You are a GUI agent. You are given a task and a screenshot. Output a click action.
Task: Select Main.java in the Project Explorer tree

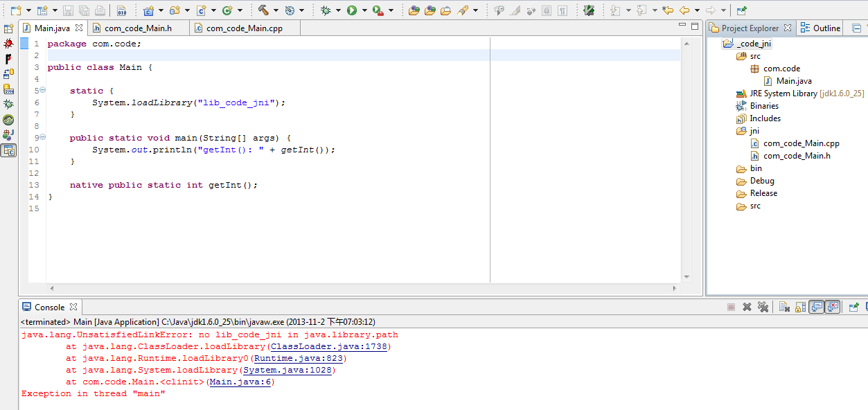point(788,81)
